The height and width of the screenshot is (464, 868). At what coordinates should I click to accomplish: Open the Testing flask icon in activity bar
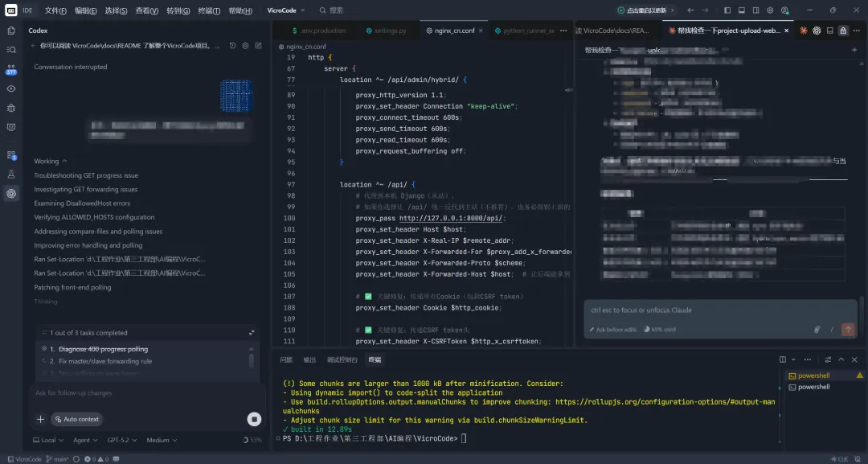[11, 175]
